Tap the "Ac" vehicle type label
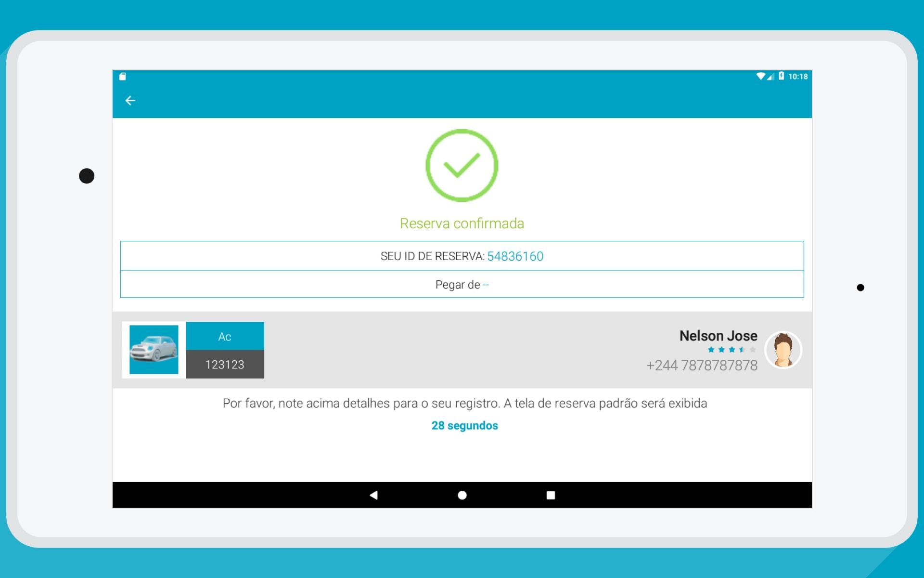Screen dimensions: 924x578 [x=225, y=337]
